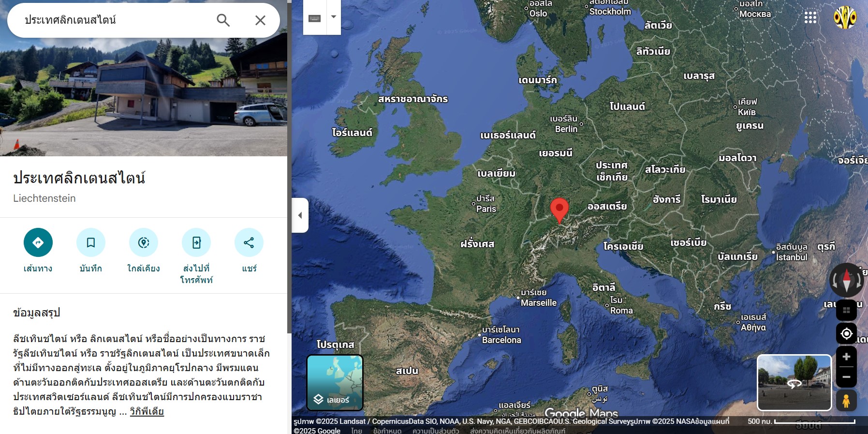Open the Google account avatar menu
The width and height of the screenshot is (868, 434).
click(x=845, y=18)
